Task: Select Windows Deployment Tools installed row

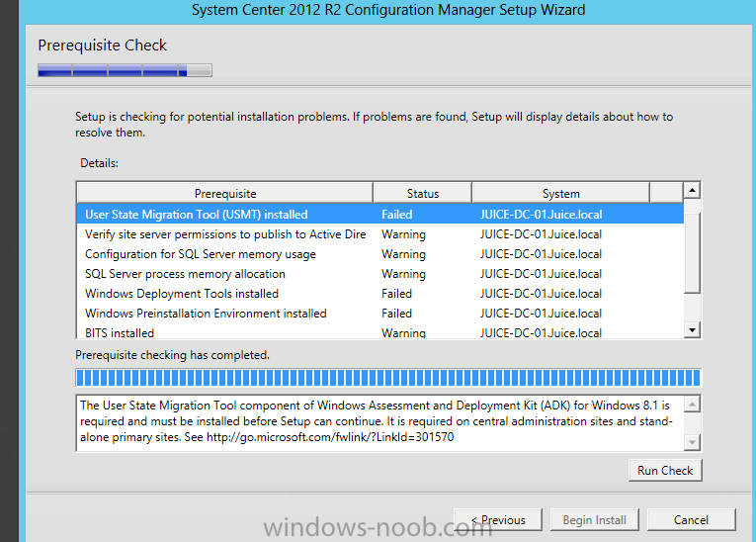Action: [x=379, y=294]
